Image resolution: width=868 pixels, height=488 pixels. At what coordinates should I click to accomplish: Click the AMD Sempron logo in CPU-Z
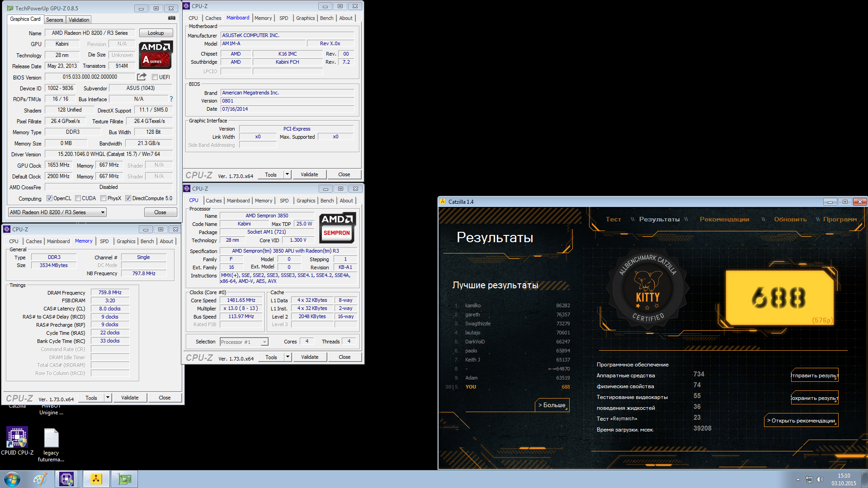[x=337, y=228]
